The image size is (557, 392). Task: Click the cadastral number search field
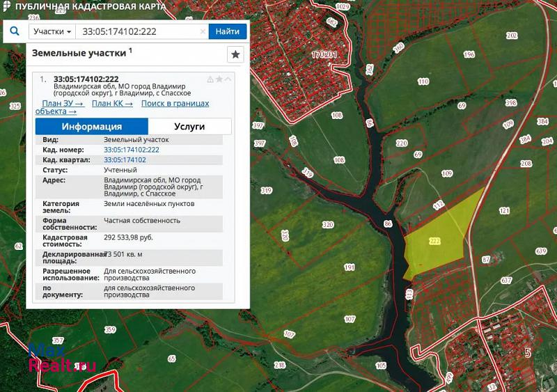tap(139, 31)
